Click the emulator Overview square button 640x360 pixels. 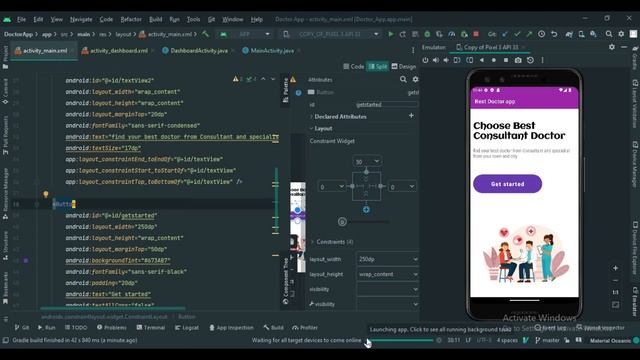(x=506, y=60)
